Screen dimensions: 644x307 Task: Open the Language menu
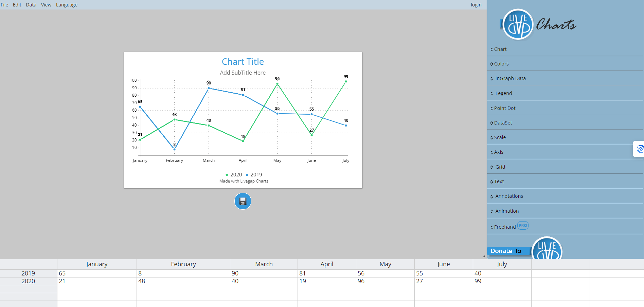tap(67, 4)
